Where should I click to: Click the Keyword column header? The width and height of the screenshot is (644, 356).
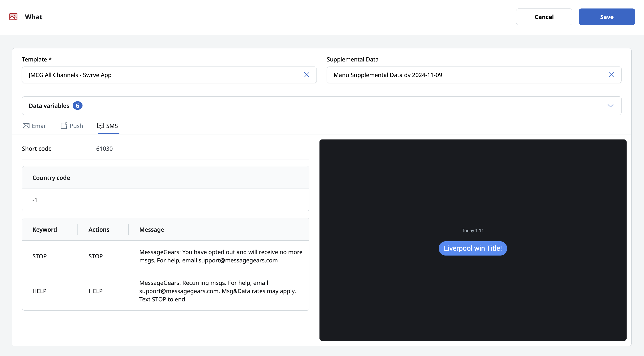coord(45,229)
